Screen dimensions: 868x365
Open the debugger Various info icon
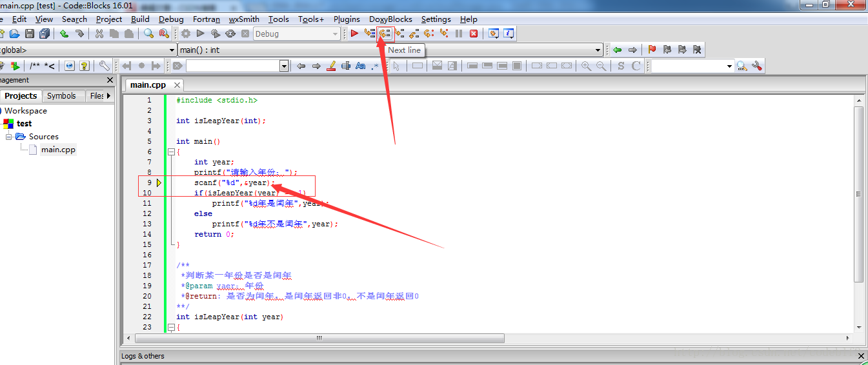coord(509,34)
